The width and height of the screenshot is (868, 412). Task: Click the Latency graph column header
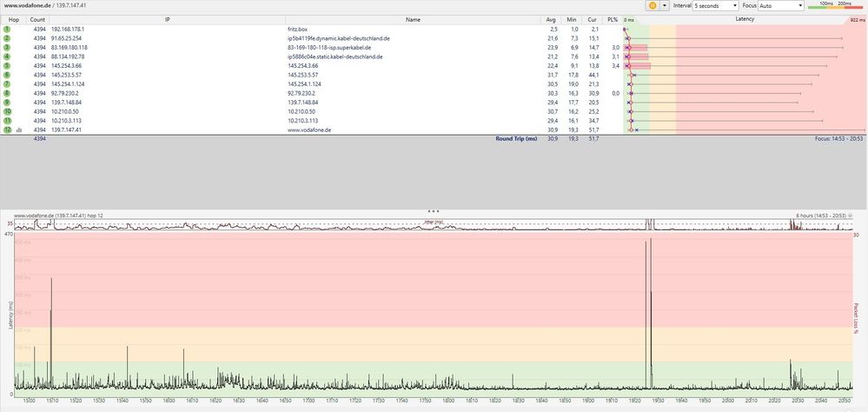click(744, 19)
